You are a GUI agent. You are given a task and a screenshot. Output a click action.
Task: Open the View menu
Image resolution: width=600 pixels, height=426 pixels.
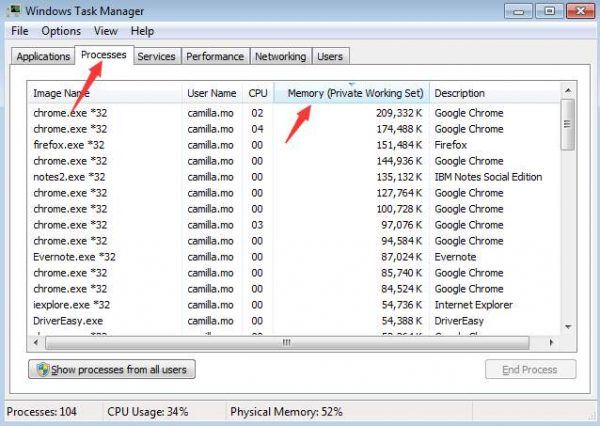[105, 31]
